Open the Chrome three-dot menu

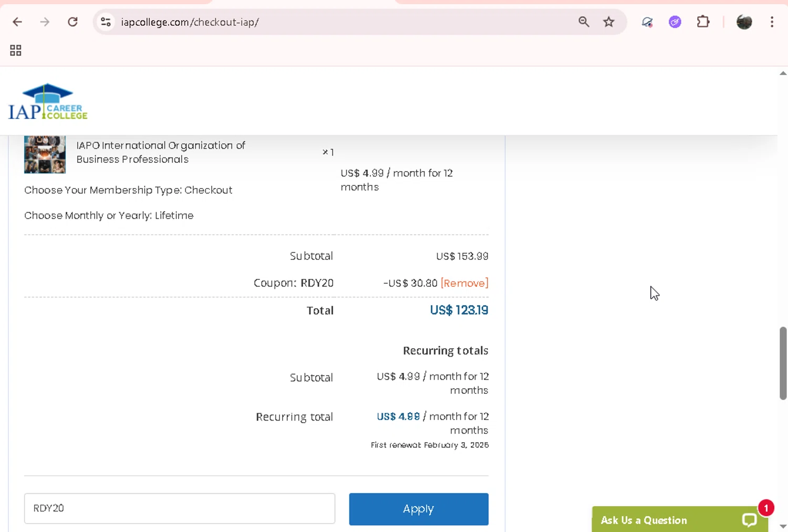pyautogui.click(x=772, y=22)
